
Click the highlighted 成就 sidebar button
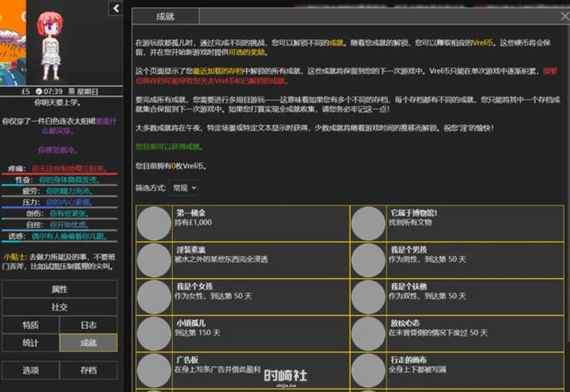88,343
